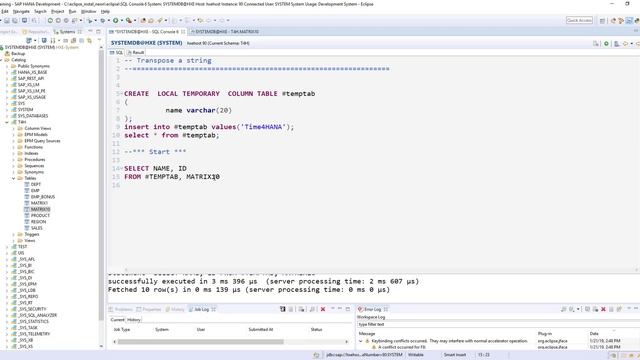Click the horizontal scrollbar in the Job Log table
Image resolution: width=640 pixels, height=360 pixels.
200,342
